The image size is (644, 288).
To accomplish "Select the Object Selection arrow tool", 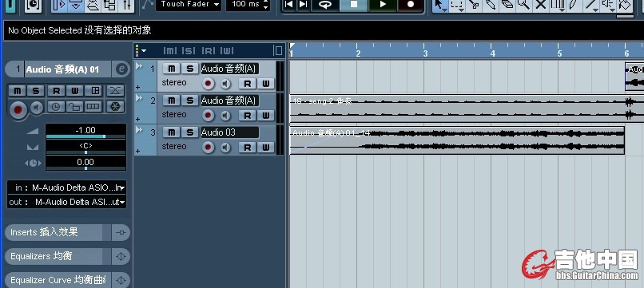I will pos(440,5).
